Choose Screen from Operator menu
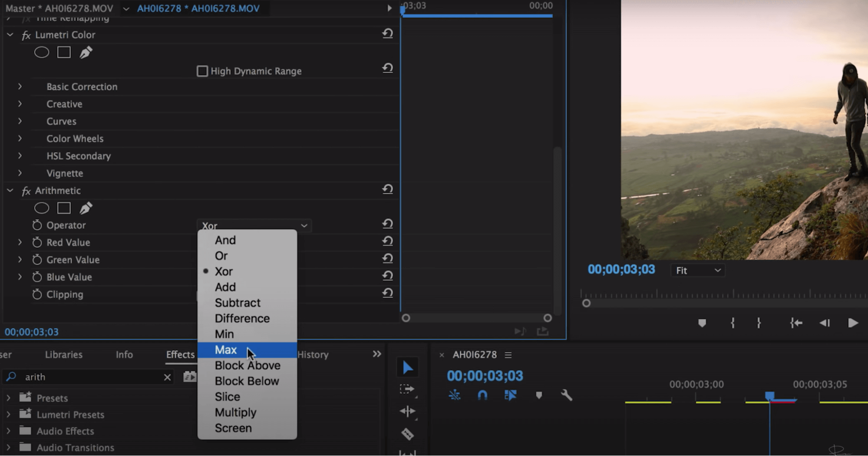 coord(247,428)
